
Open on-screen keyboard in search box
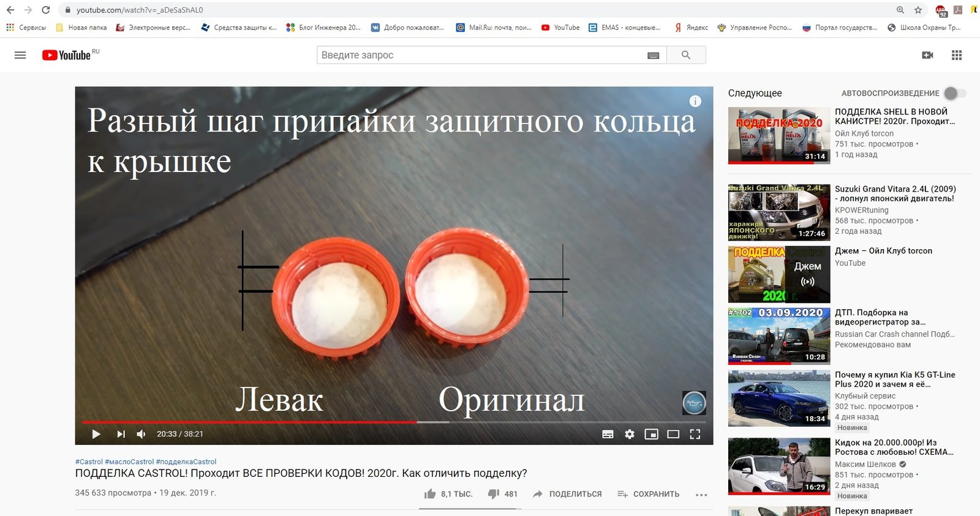pyautogui.click(x=654, y=55)
